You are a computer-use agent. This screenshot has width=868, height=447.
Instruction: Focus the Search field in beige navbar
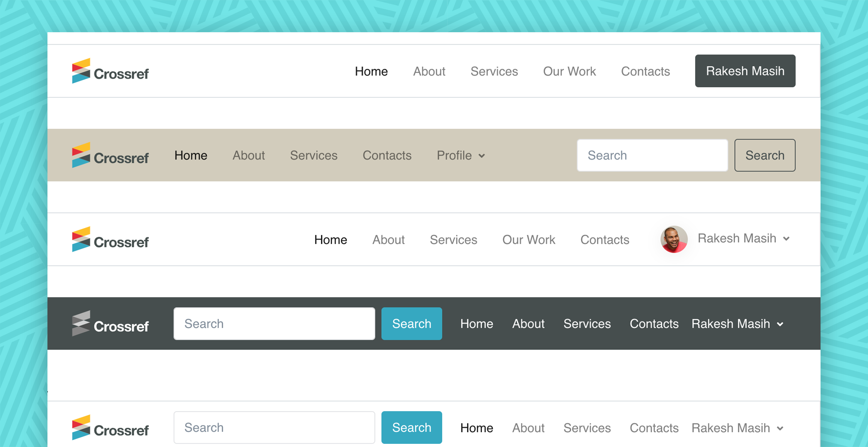(x=652, y=156)
